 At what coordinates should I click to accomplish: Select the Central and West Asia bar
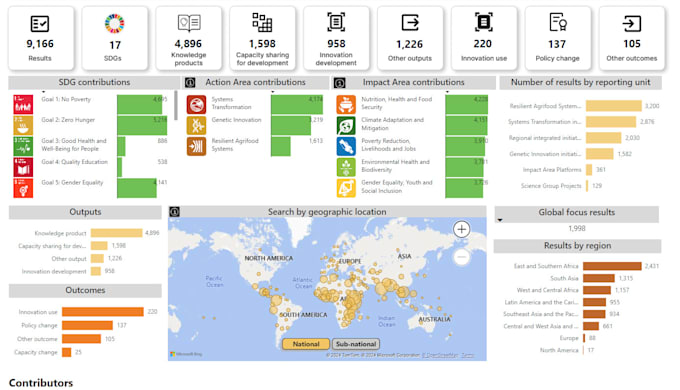click(591, 326)
